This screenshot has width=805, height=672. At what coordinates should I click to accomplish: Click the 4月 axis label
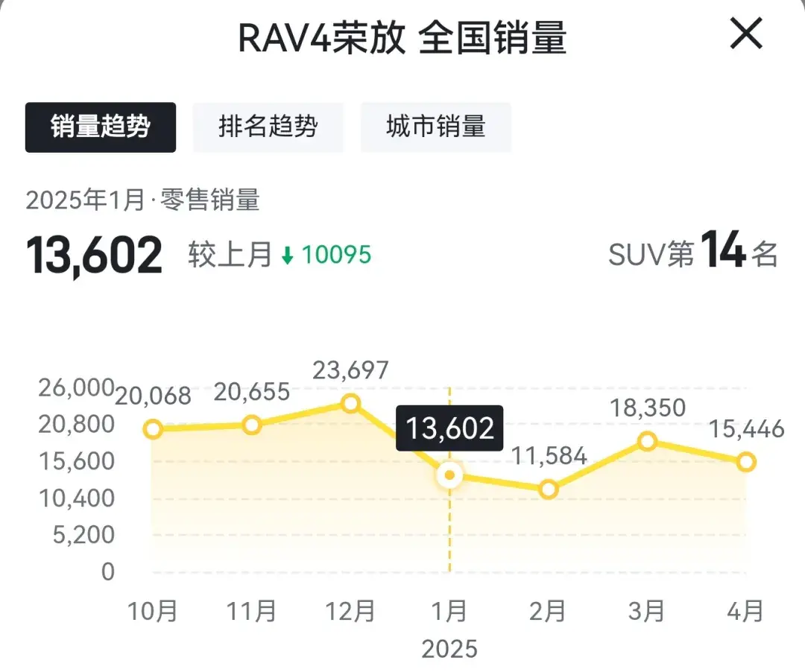pos(746,612)
